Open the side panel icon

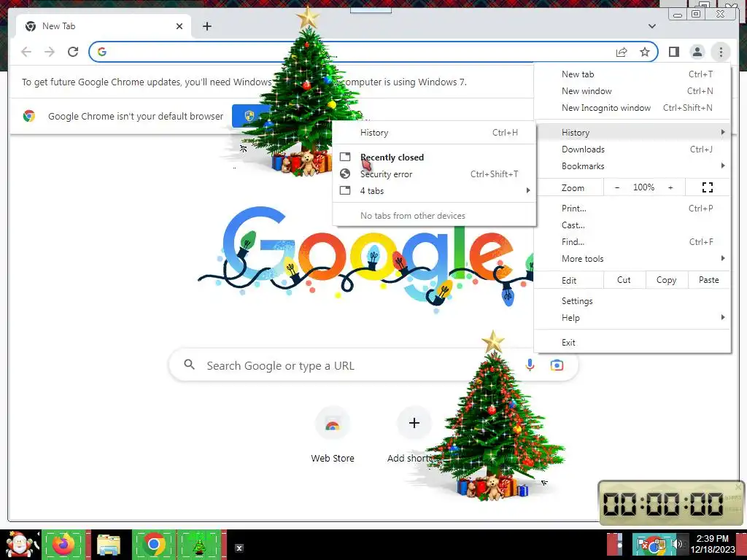[x=673, y=52]
